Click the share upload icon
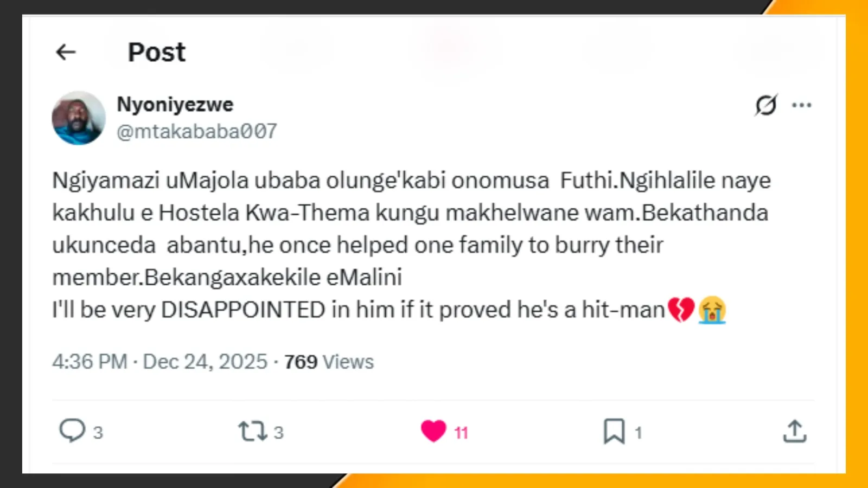 (x=795, y=432)
